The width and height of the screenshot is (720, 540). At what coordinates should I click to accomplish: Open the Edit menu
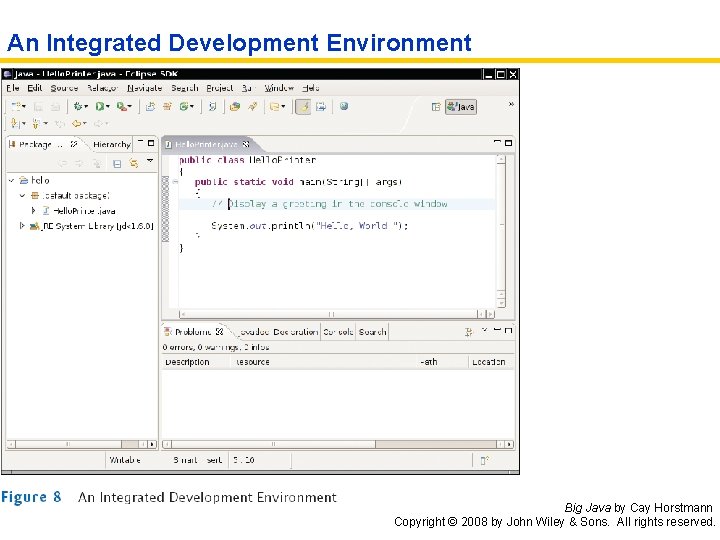coord(34,88)
